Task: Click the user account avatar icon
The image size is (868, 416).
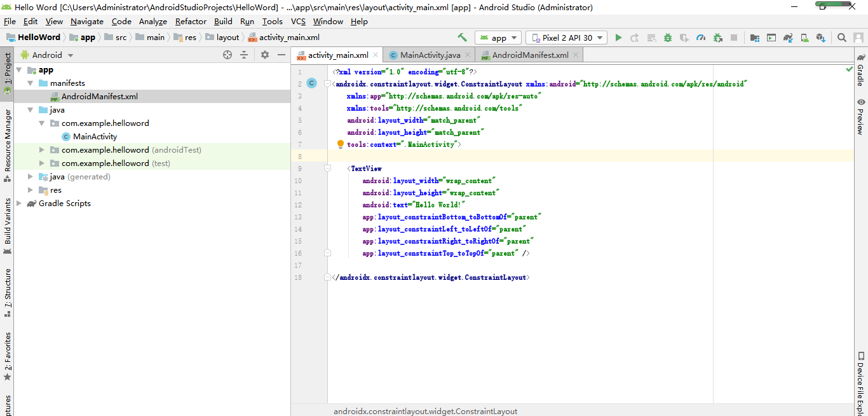Action: click(x=858, y=38)
